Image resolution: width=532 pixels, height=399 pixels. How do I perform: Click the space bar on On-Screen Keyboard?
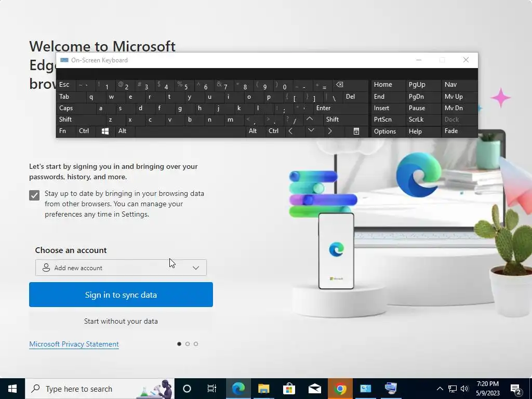point(190,131)
